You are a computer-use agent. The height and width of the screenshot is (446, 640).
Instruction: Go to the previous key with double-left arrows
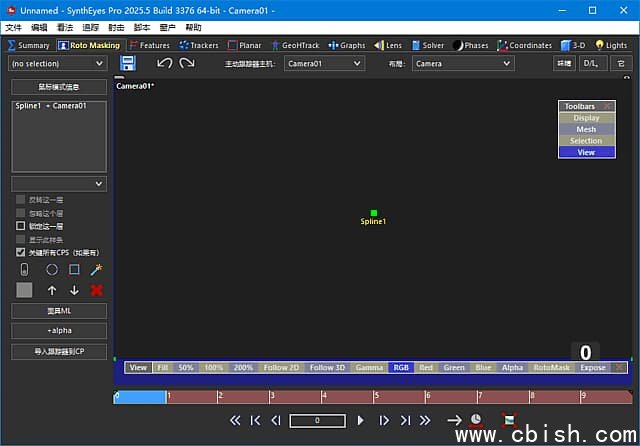click(x=235, y=421)
